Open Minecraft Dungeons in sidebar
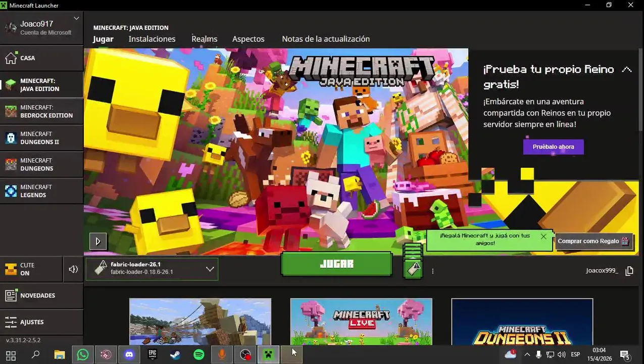The width and height of the screenshot is (644, 364). coord(41,164)
